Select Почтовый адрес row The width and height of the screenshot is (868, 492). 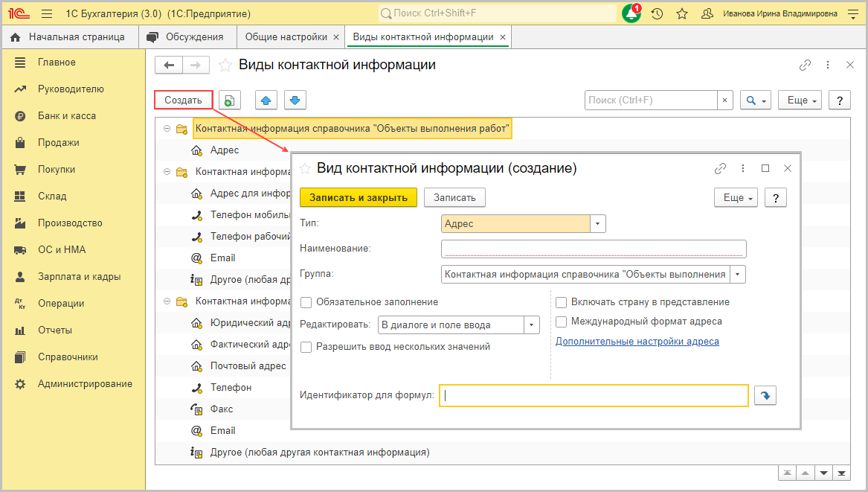click(x=248, y=366)
